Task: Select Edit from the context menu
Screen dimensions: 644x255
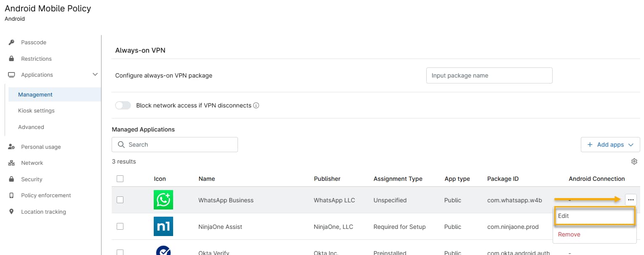Action: point(564,216)
